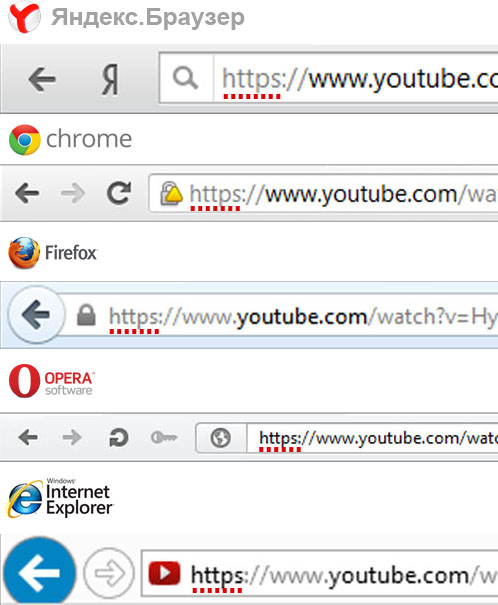The height and width of the screenshot is (605, 498).
Task: Click Opera's key password icon
Action: pyautogui.click(x=164, y=438)
